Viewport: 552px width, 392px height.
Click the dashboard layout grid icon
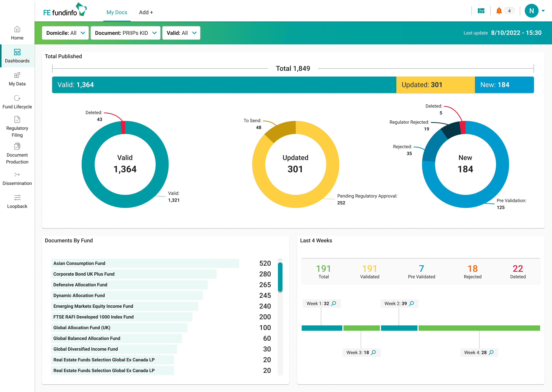481,11
